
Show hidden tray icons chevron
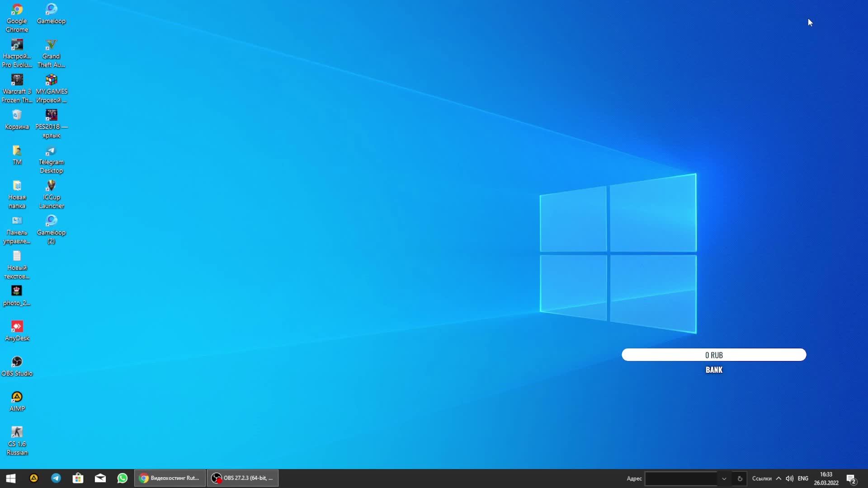tap(778, 479)
